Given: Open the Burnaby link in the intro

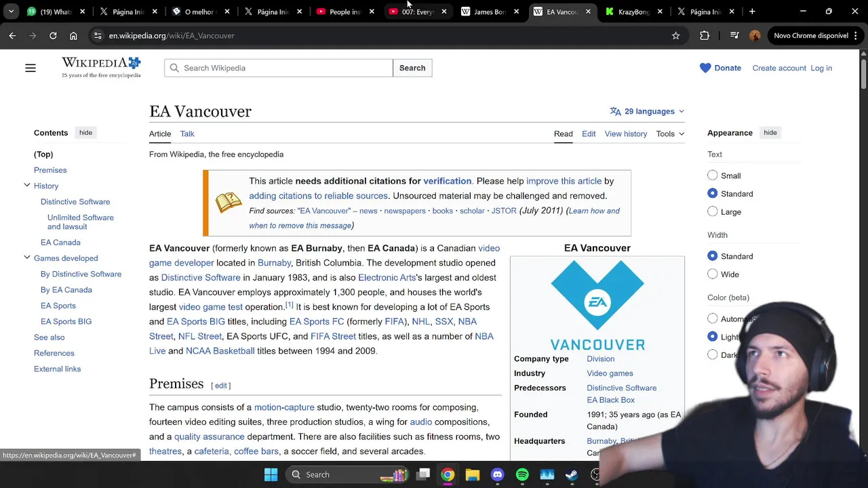Looking at the screenshot, I should (x=275, y=263).
